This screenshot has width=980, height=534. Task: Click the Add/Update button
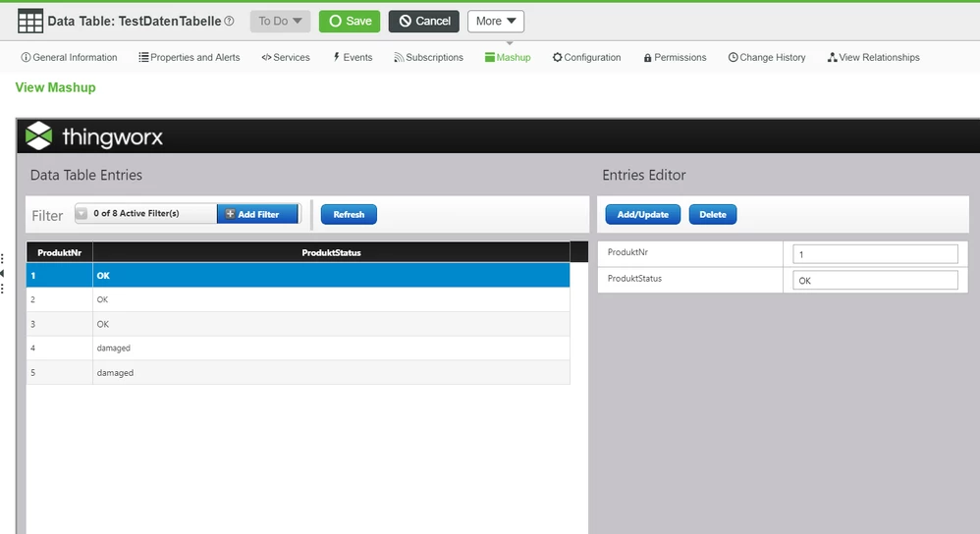(x=642, y=214)
